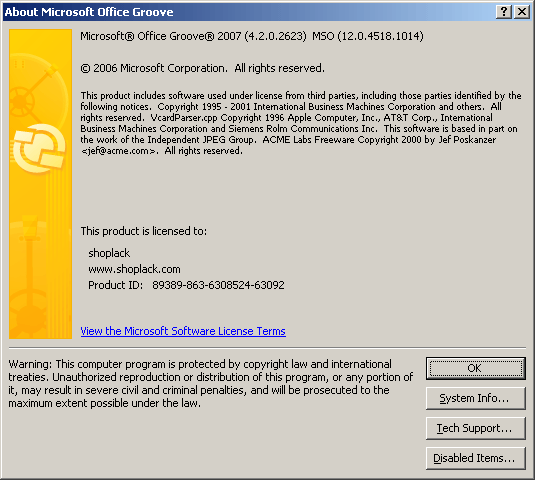Click the third-party license notices paragraph
The height and width of the screenshot is (480, 535).
(301, 123)
